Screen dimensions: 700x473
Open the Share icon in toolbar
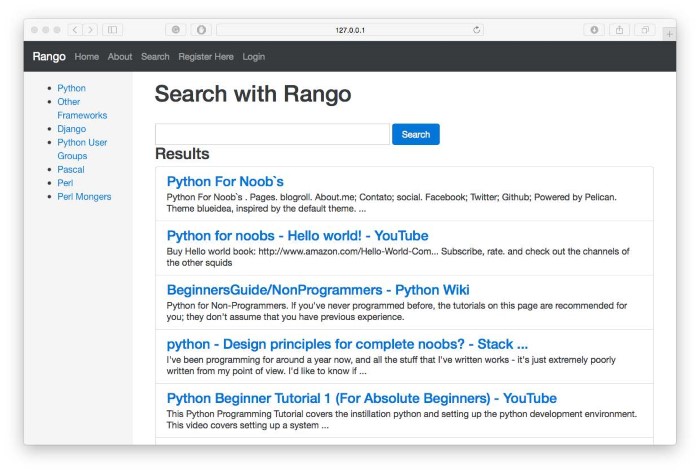coord(619,30)
